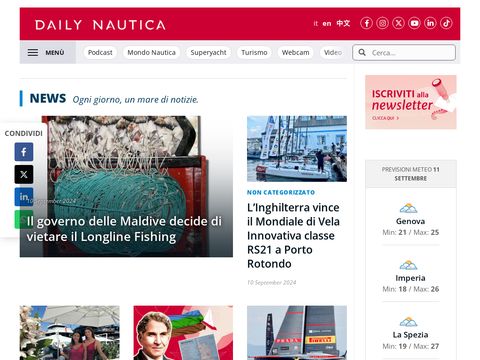Open the Instagram icon in header

tap(382, 23)
